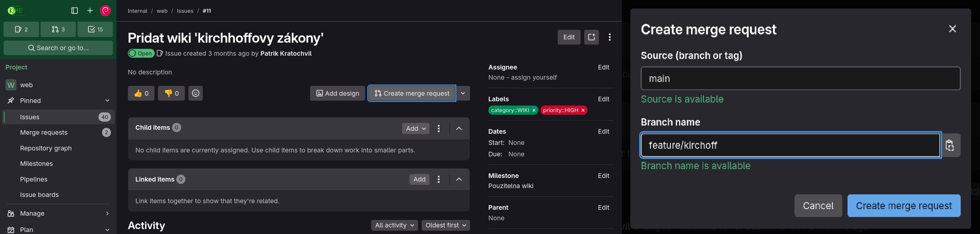Open issue actions kebab menu
The width and height of the screenshot is (980, 234).
[609, 37]
